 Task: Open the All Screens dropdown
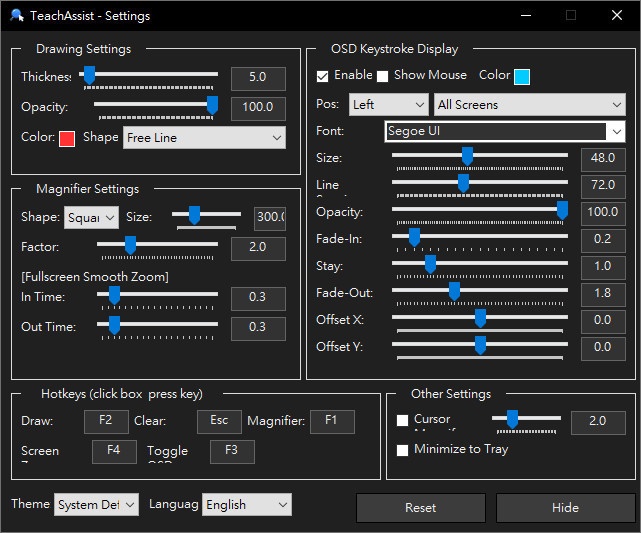[x=529, y=105]
